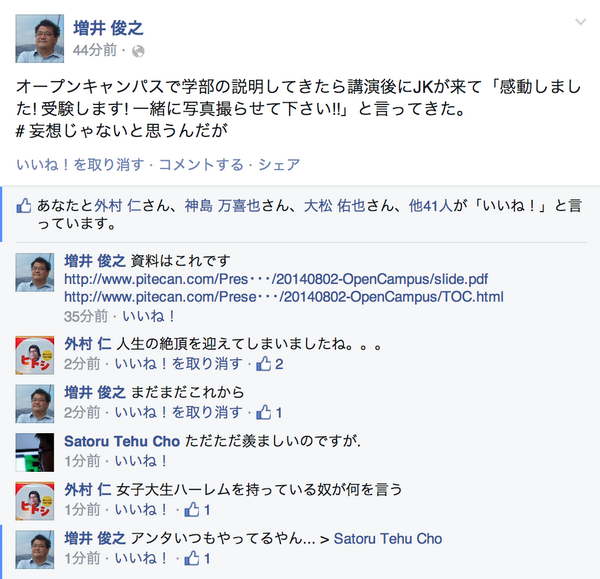This screenshot has width=600, height=579.
Task: Click thumbs-up count on 人生の絶頂 comment
Action: (270, 364)
